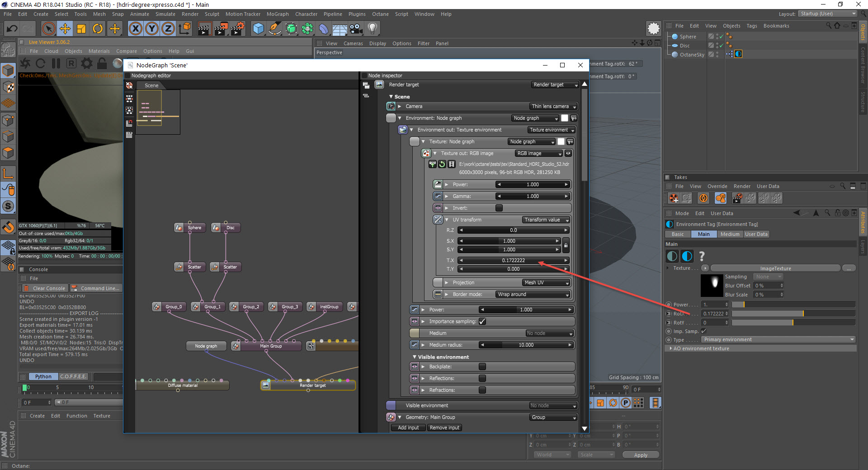Select the Rotate tool in toolbar
This screenshot has width=868, height=470.
(x=98, y=29)
